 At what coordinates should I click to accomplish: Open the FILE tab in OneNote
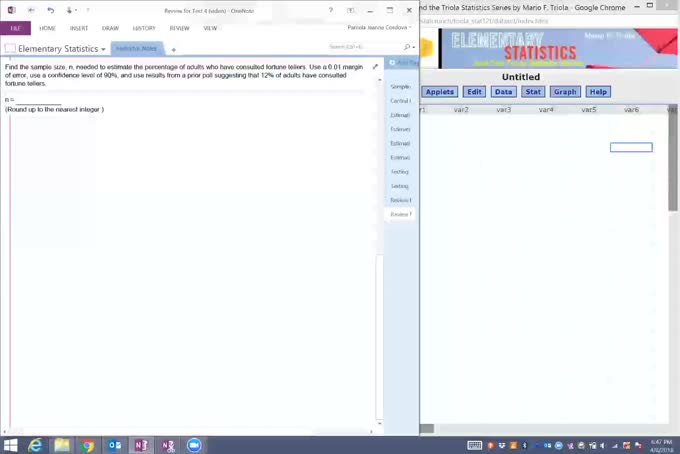15,28
